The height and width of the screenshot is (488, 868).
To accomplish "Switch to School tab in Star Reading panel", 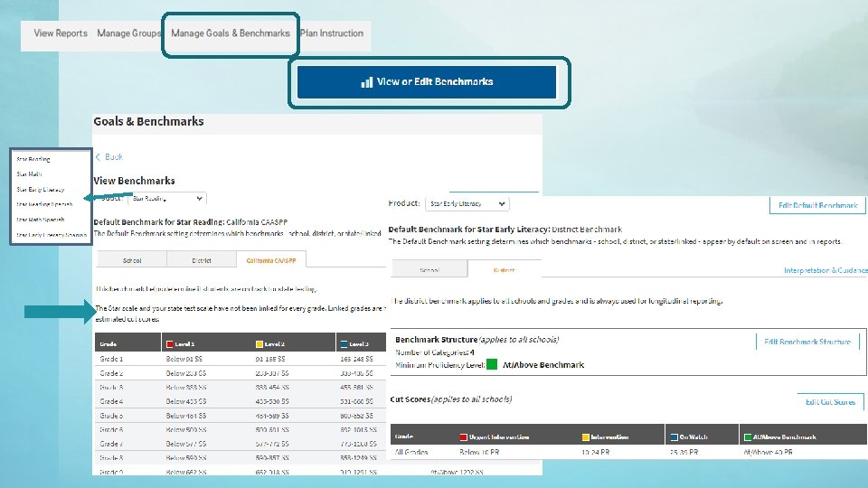I will tap(132, 260).
